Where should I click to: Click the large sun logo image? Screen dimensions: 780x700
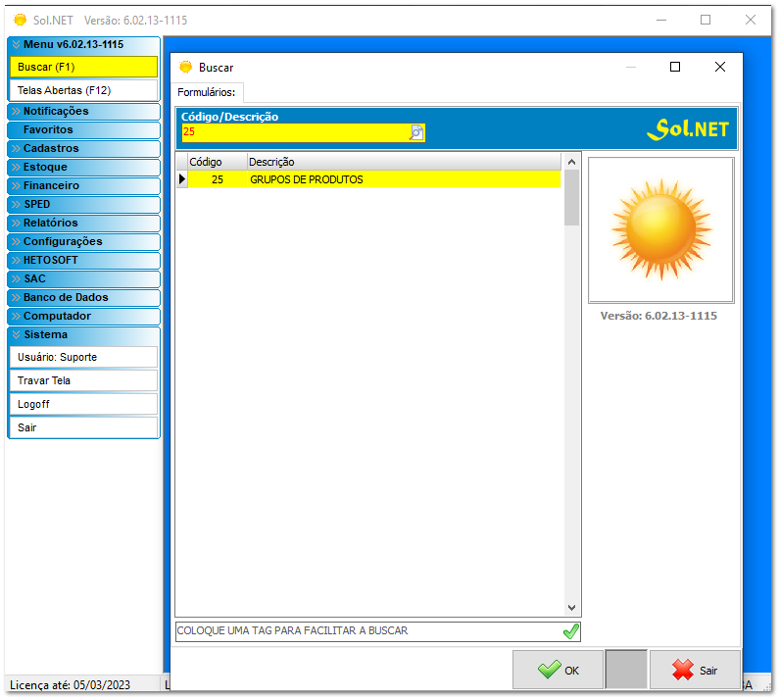(x=660, y=229)
